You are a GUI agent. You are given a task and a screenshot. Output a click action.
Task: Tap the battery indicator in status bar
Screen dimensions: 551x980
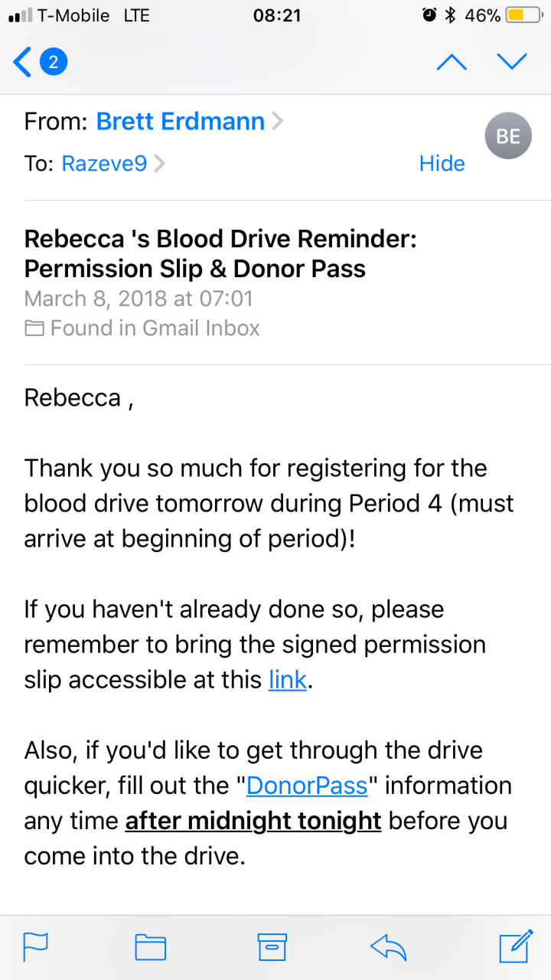coord(523,15)
